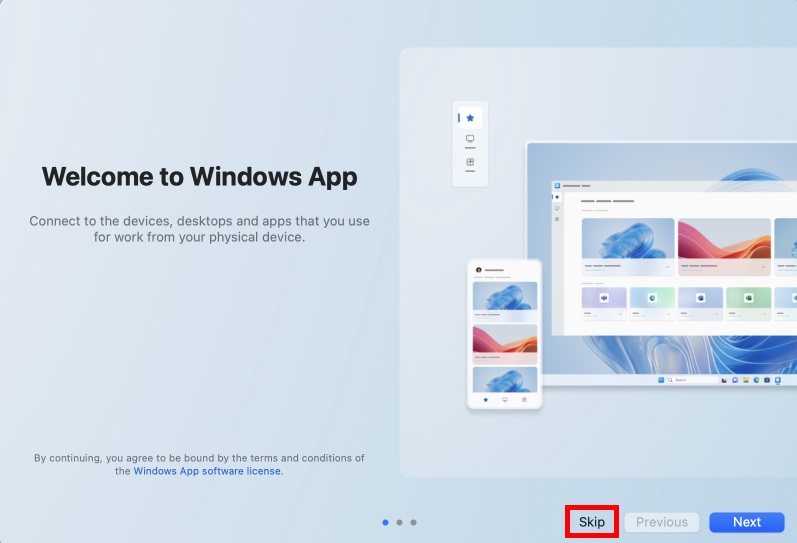This screenshot has height=543, width=797.
Task: Click the Skip button
Action: click(x=592, y=522)
